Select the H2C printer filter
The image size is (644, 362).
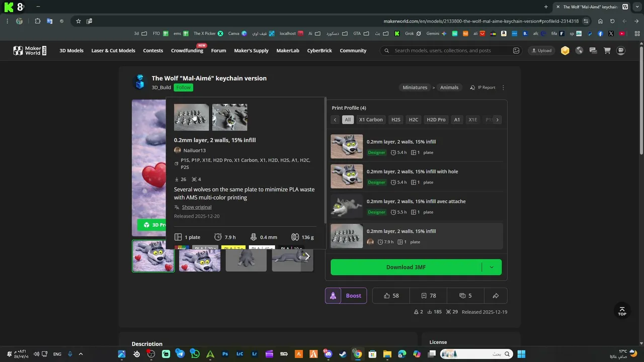point(414,120)
